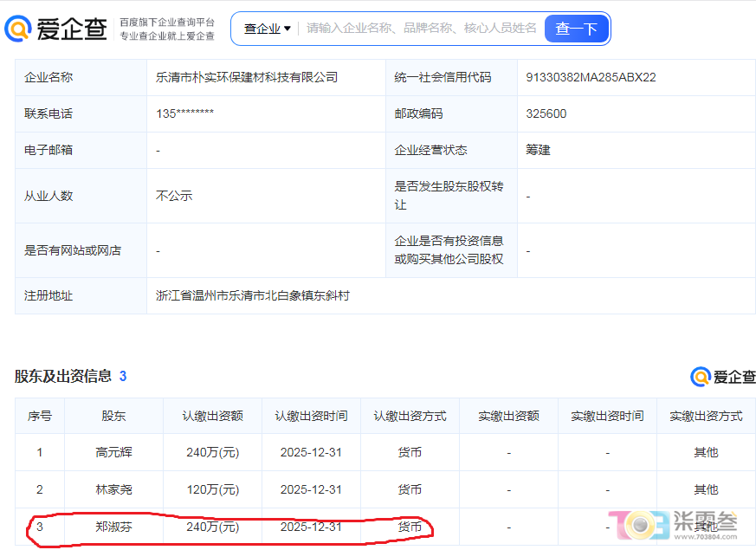Select shareholder name 郑淑芬
Viewport: 756px width, 550px height.
(x=113, y=527)
